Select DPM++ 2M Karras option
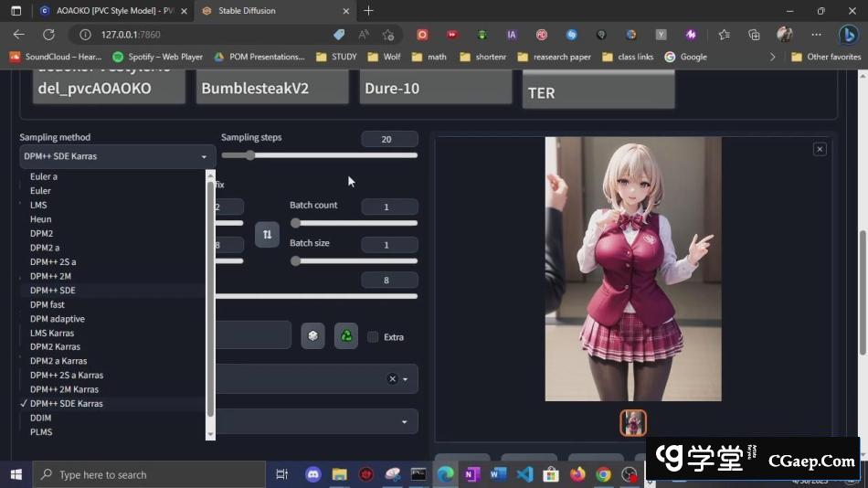This screenshot has width=868, height=488. pos(66,389)
